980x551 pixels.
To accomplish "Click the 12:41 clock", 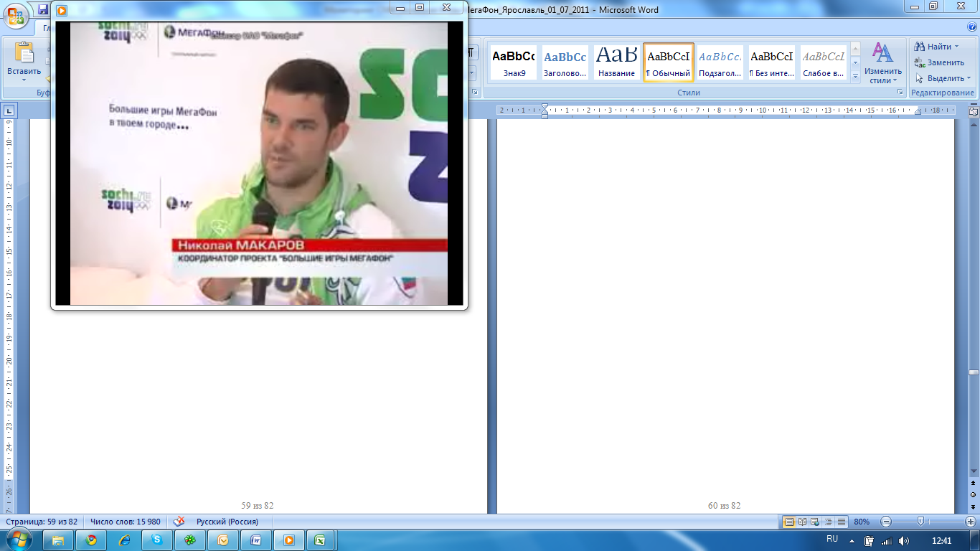I will (941, 540).
